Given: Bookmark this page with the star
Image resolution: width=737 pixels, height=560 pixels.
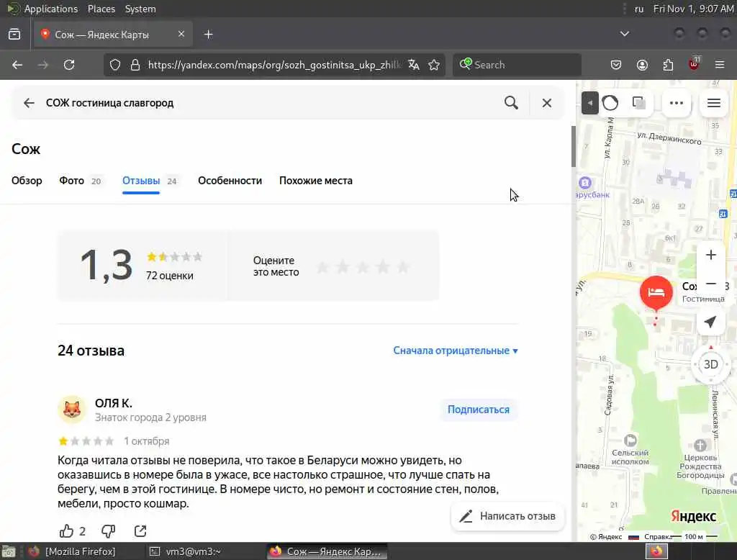Looking at the screenshot, I should click(x=434, y=65).
